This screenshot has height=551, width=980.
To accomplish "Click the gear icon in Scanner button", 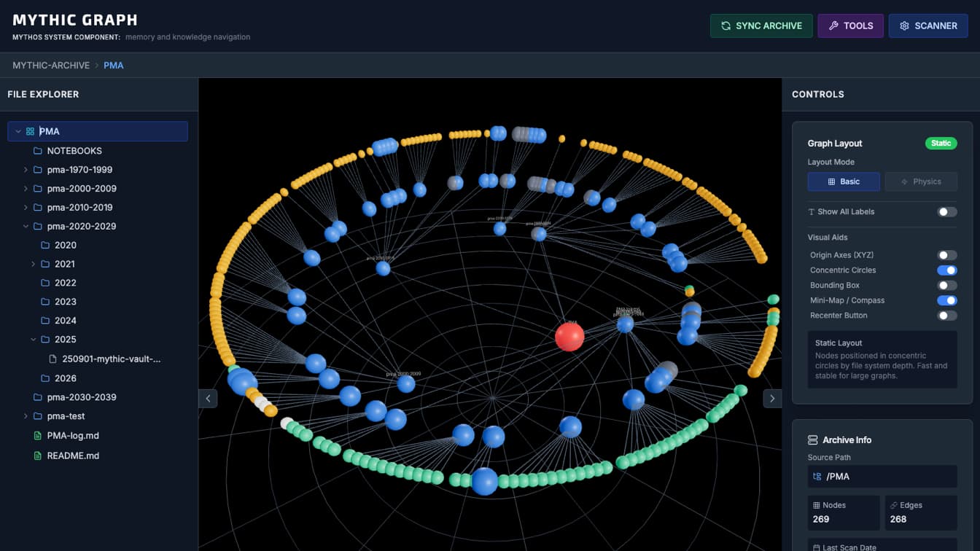I will click(x=904, y=26).
